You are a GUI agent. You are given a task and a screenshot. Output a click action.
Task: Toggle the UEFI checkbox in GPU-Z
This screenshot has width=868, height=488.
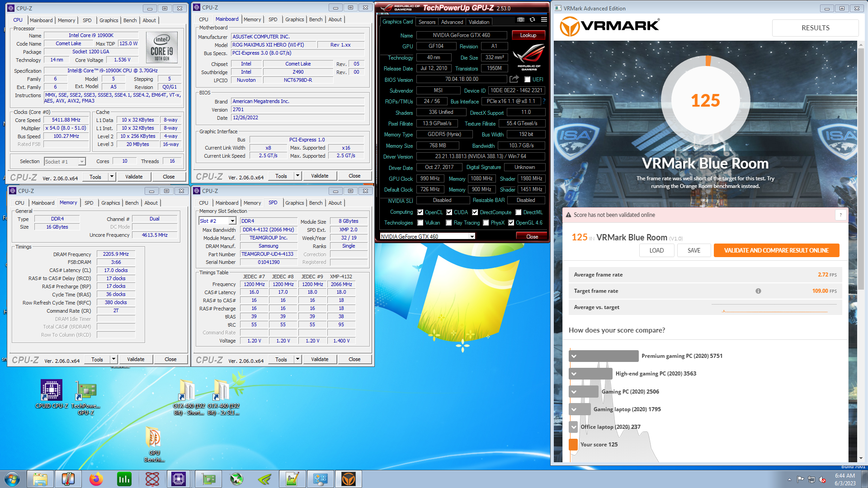527,80
